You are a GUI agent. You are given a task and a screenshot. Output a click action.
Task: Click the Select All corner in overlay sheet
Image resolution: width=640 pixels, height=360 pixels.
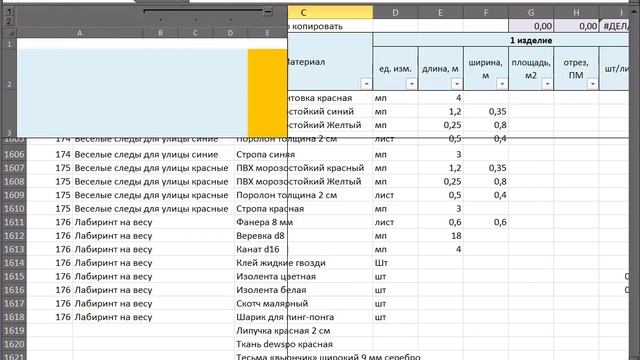9,33
